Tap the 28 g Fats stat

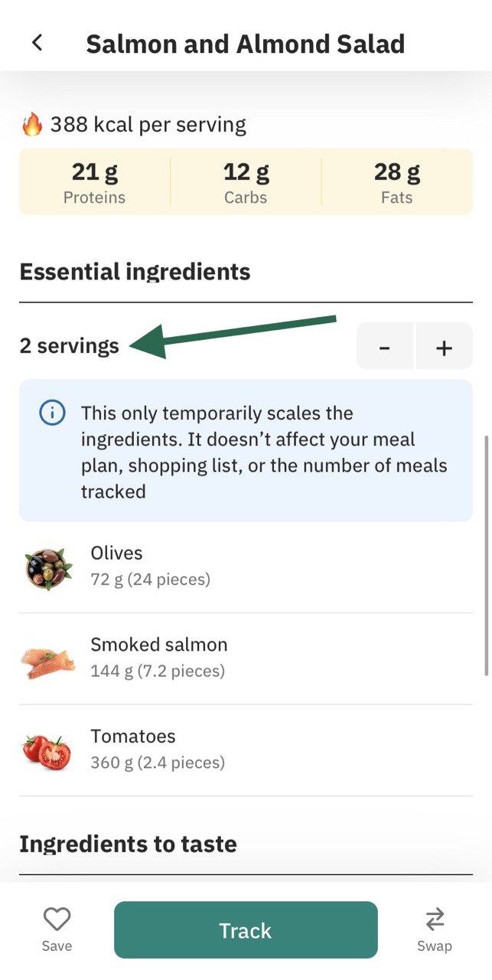pyautogui.click(x=397, y=182)
